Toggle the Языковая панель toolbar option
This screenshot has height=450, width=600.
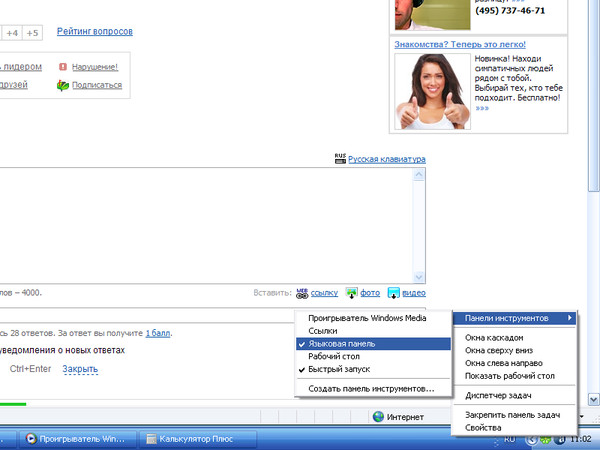373,344
